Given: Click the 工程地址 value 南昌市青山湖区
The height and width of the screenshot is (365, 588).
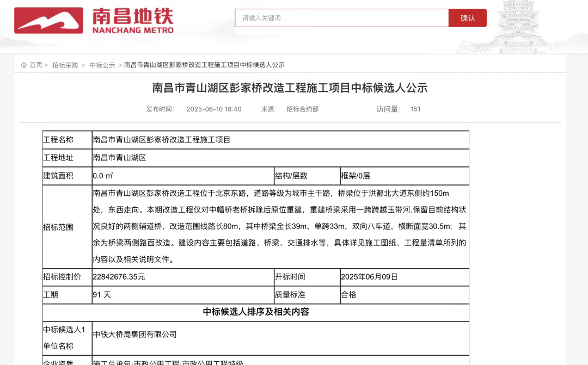Looking at the screenshot, I should 120,158.
